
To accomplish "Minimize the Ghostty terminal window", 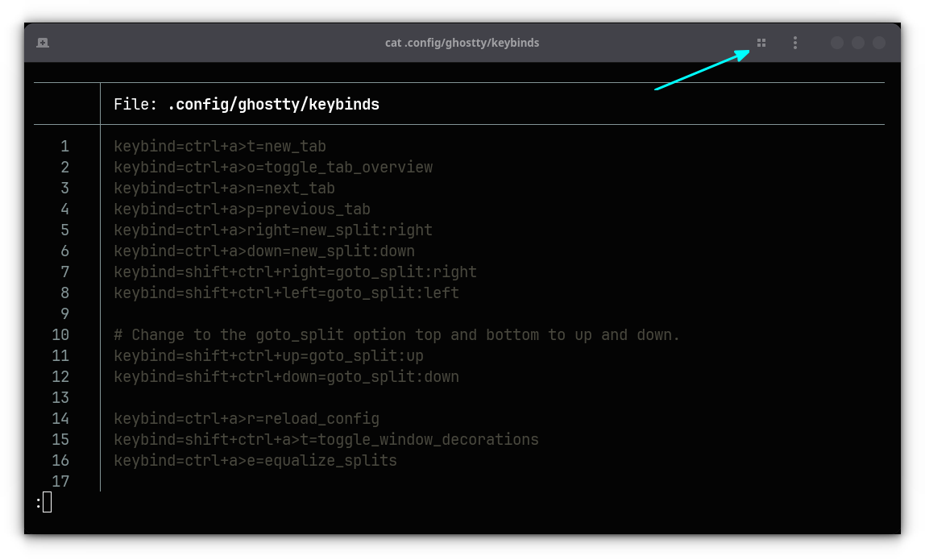I will click(x=837, y=43).
